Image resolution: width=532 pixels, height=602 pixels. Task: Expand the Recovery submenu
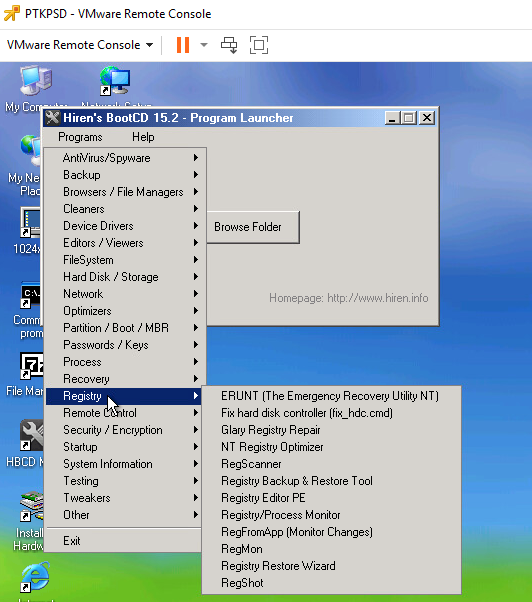coord(126,379)
